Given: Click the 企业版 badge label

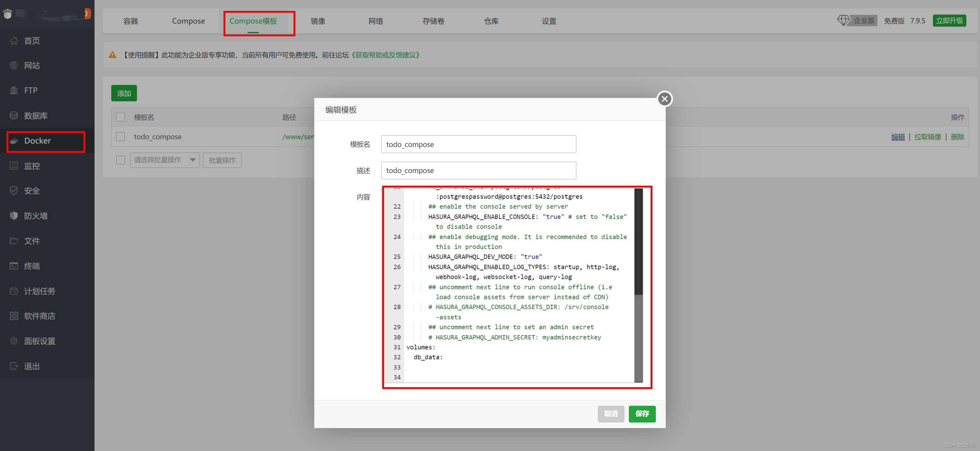Looking at the screenshot, I should click(864, 20).
